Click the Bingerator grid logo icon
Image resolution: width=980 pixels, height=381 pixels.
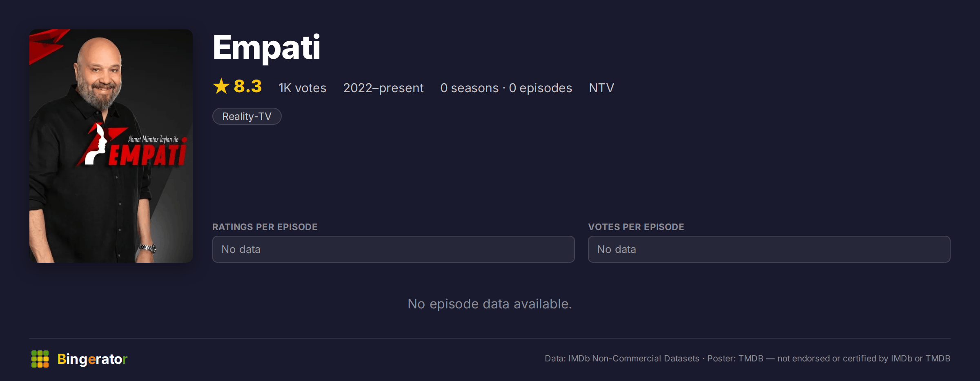tap(40, 359)
